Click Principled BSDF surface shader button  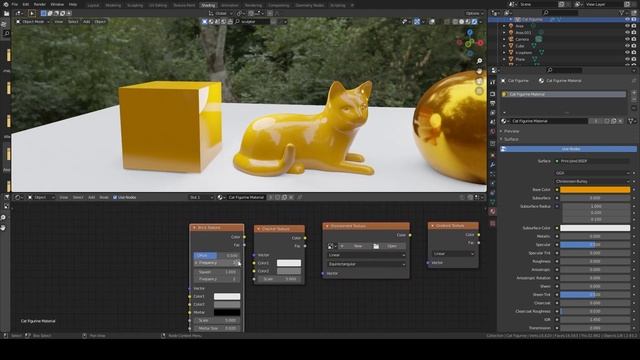(x=593, y=161)
